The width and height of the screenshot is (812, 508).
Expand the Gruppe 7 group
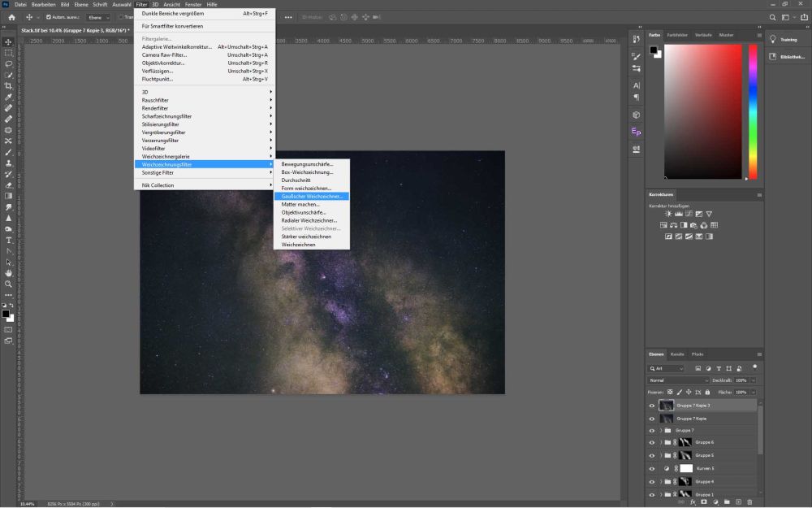(660, 431)
